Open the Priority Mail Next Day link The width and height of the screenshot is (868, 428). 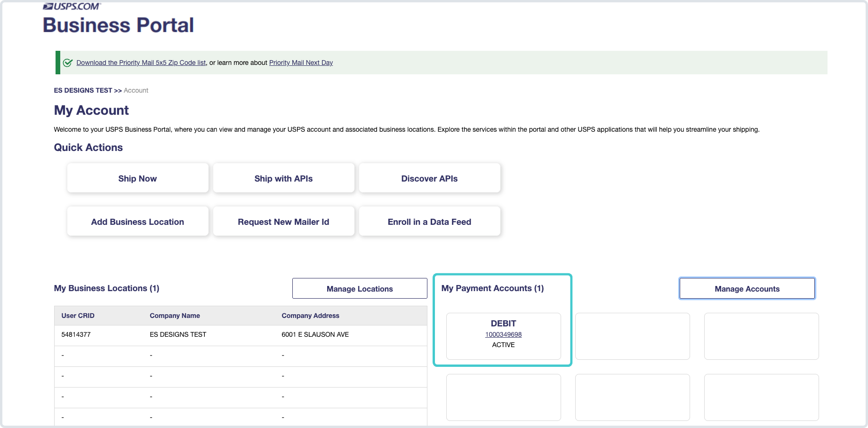tap(301, 63)
